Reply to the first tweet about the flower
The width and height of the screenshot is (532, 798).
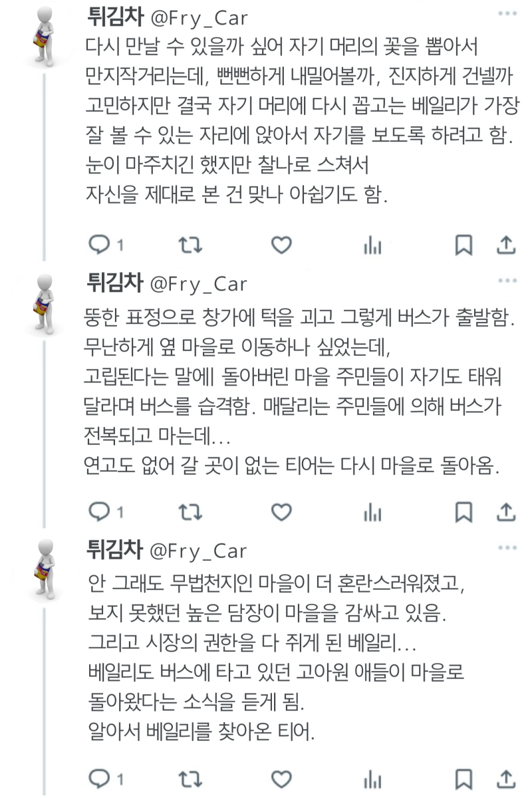(99, 245)
